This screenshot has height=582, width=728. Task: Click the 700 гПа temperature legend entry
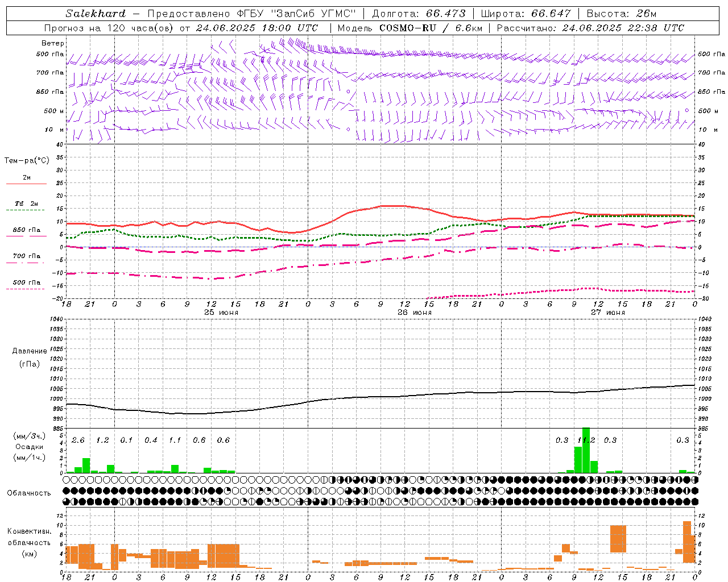(26, 256)
